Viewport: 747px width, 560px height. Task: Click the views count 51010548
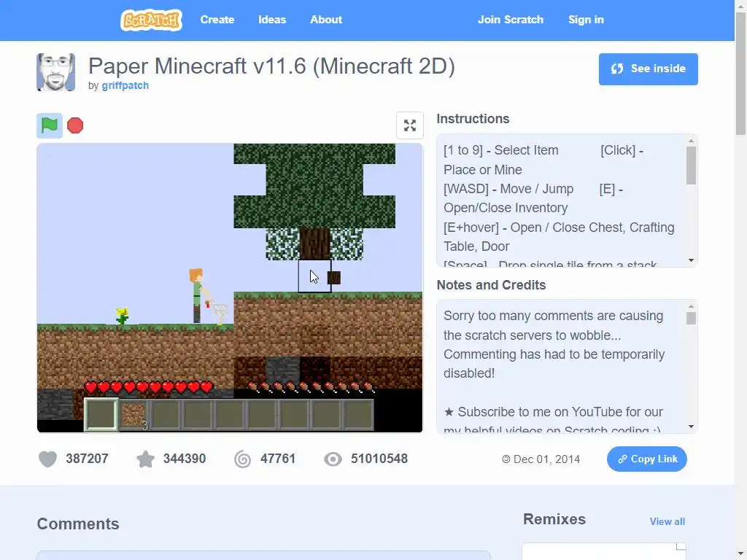[379, 459]
